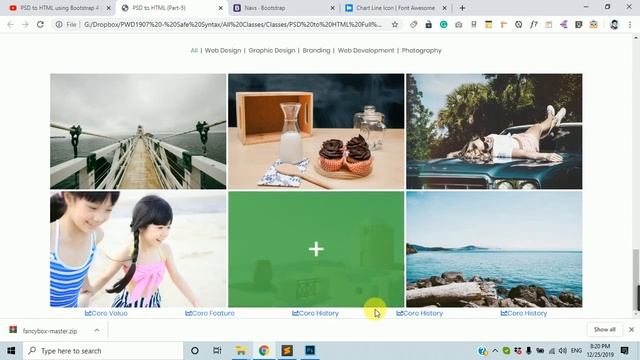Open Task View in taskbar
The height and width of the screenshot is (360, 640).
pos(217,351)
